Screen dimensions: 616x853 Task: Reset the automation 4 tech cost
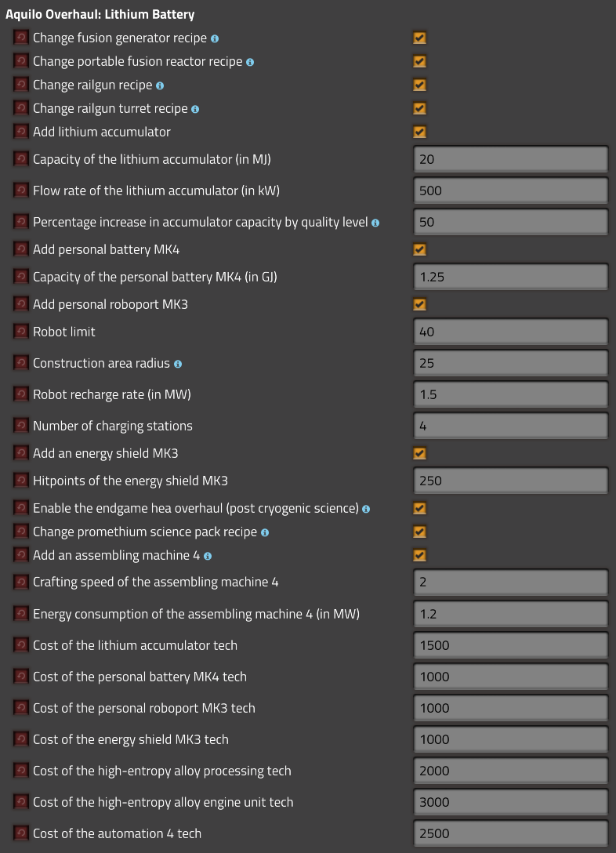click(21, 833)
